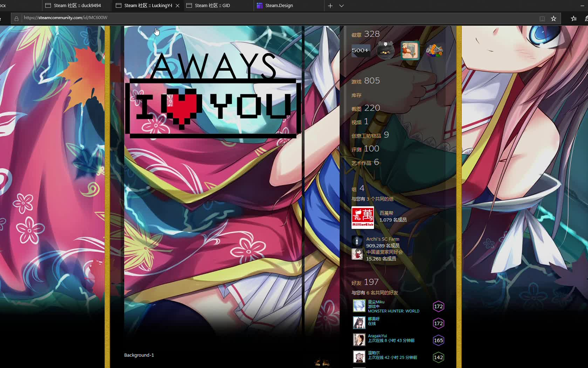Open the 组 4 groups link
588x368 pixels.
pyautogui.click(x=358, y=189)
